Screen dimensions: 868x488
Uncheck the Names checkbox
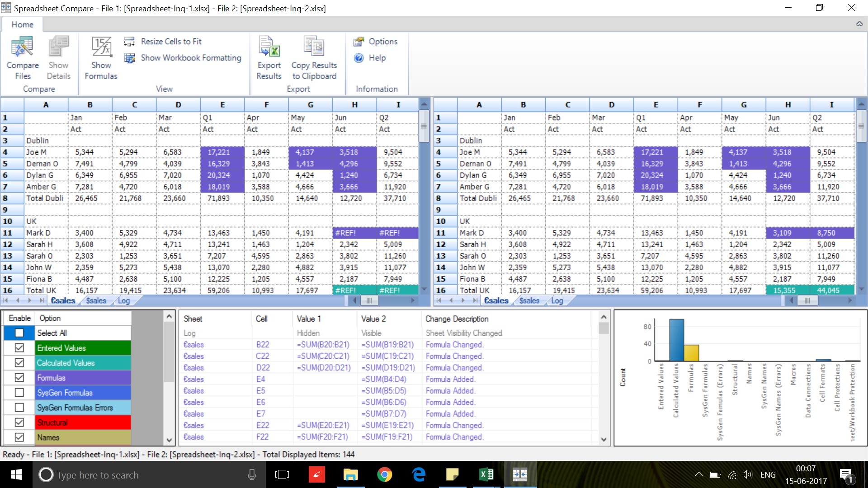(19, 437)
